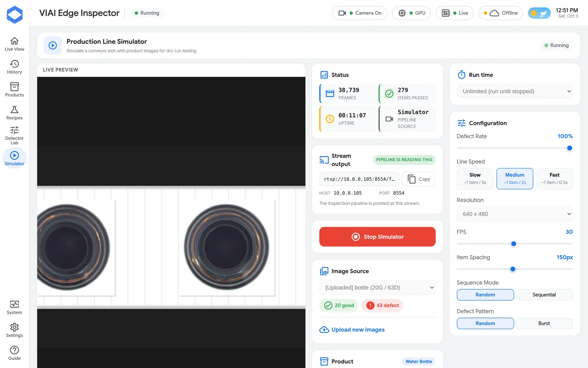The height and width of the screenshot is (368, 588).
Task: Set defect pattern to Burst
Action: click(544, 323)
